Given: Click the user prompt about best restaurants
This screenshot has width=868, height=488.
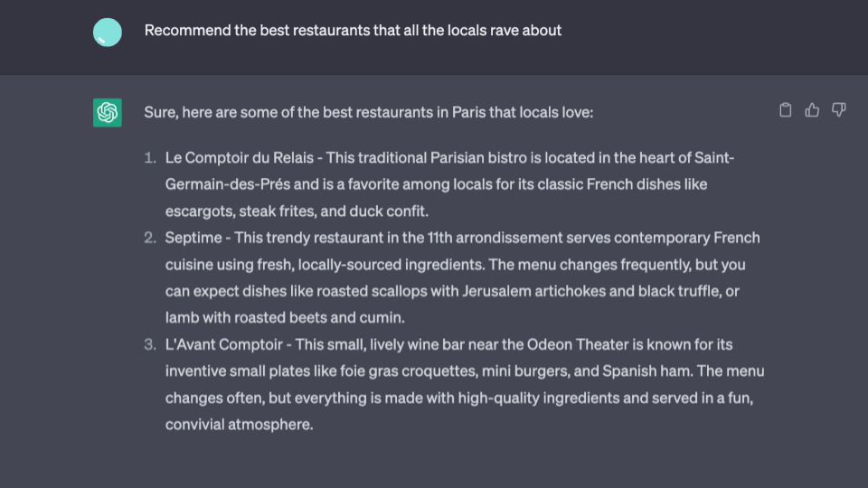Looking at the screenshot, I should click(x=353, y=31).
